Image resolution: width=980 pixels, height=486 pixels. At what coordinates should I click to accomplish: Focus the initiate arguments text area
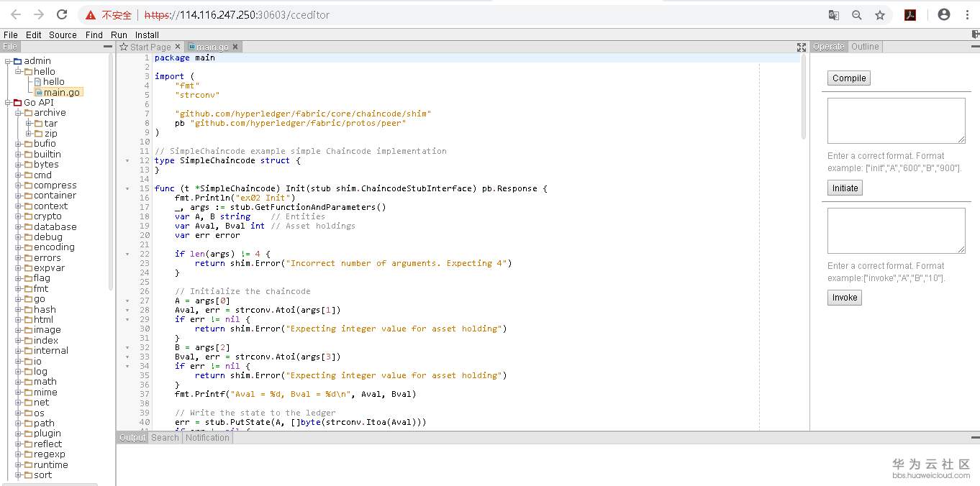tap(896, 121)
